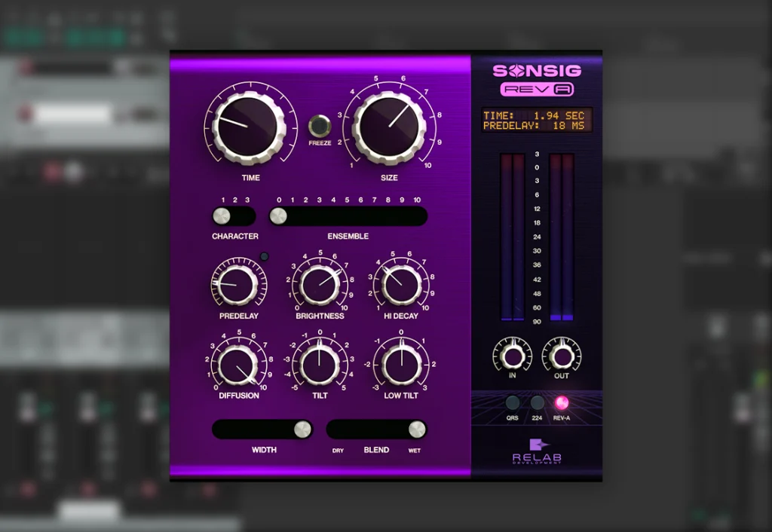Viewport: 772px width, 532px height.
Task: Enable Freeze mode
Action: coord(320,124)
